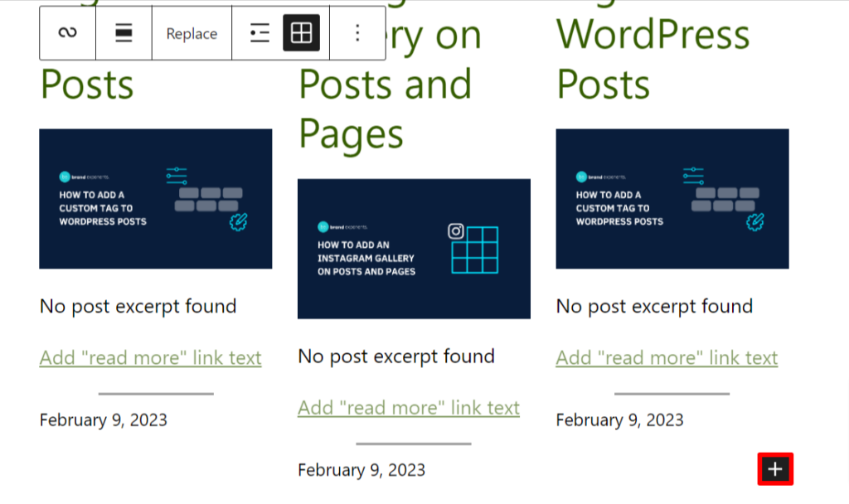Select the Custom Tag post featured image
The width and height of the screenshot is (849, 504).
[x=155, y=199]
